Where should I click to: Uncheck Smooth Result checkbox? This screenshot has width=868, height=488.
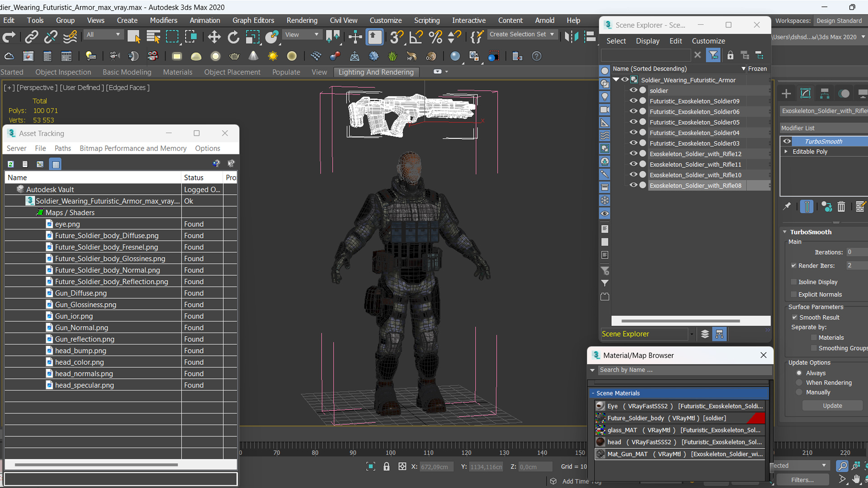pyautogui.click(x=794, y=317)
